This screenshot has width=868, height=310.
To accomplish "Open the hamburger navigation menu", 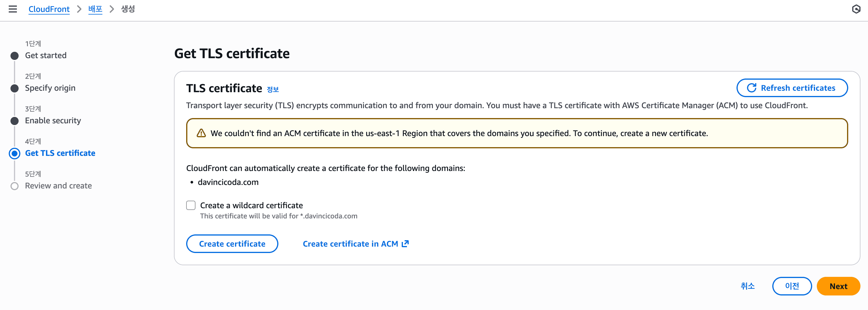I will (13, 9).
